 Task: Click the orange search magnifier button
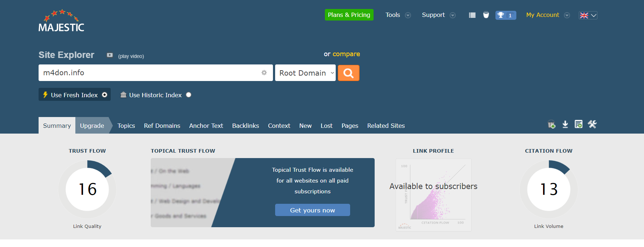(x=348, y=73)
